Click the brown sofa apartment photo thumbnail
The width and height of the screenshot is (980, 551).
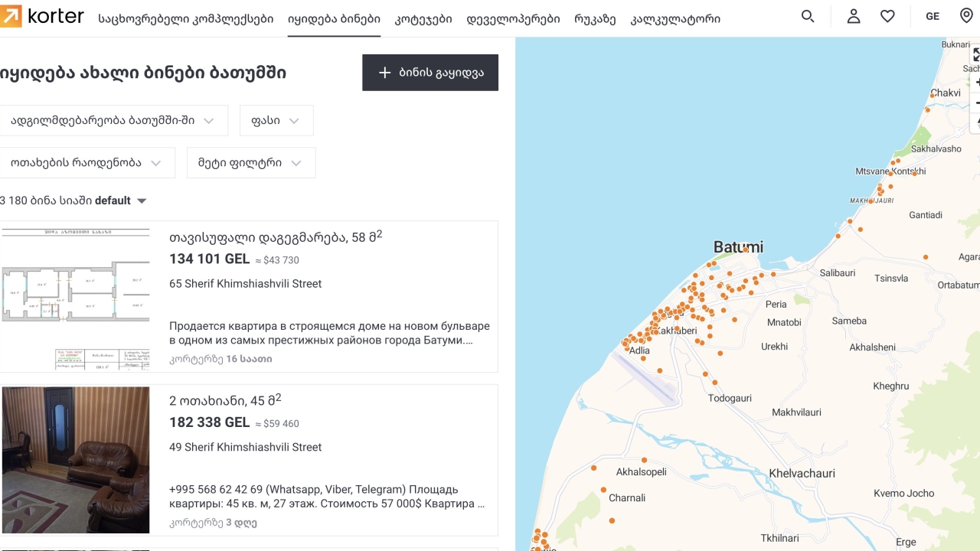pos(76,459)
